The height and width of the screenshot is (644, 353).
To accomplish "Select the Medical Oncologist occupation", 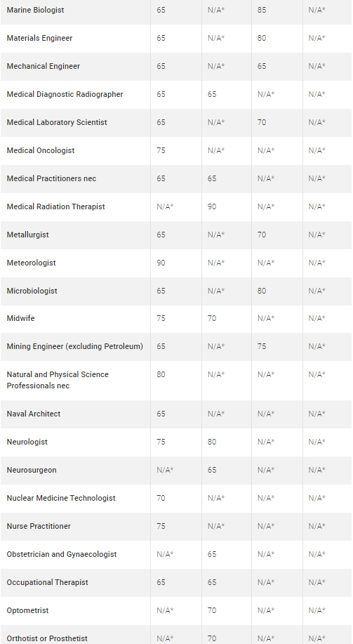I will pos(41,150).
